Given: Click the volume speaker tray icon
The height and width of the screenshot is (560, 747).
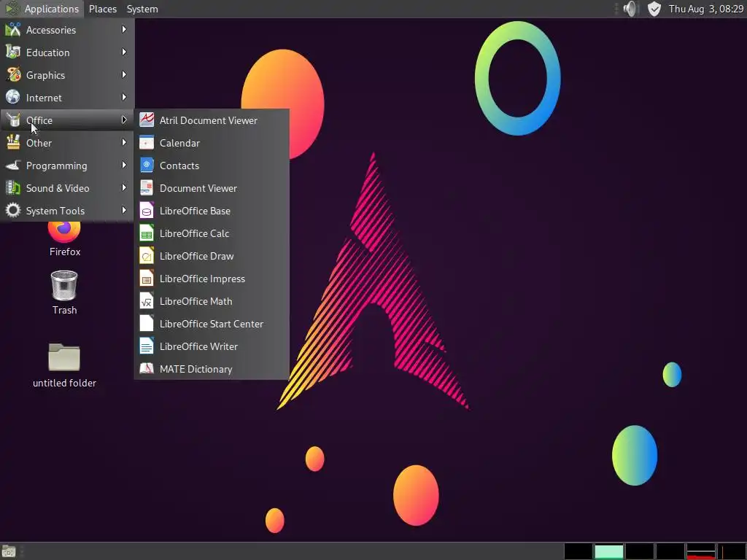Looking at the screenshot, I should coord(630,9).
